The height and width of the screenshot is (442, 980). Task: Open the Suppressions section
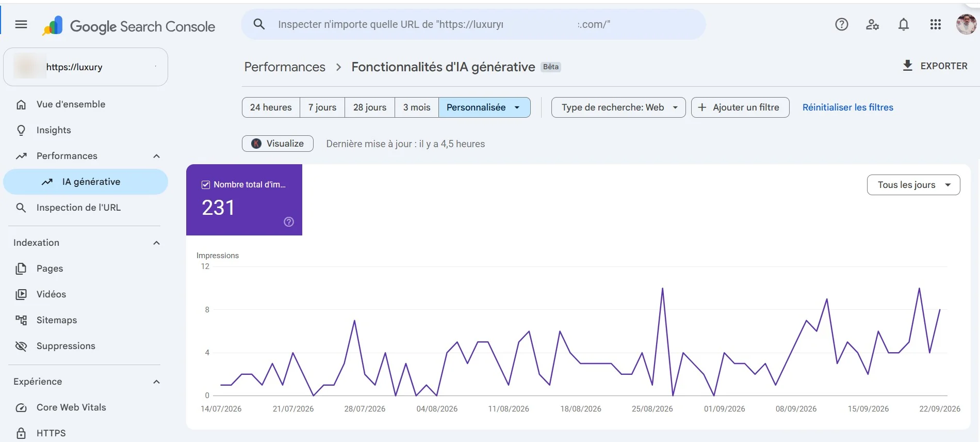[x=86, y=346]
